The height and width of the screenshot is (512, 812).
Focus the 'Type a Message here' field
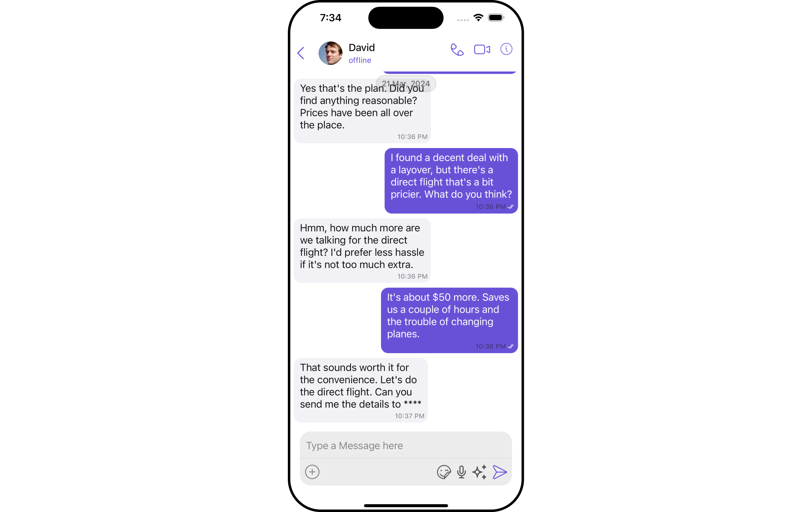[x=406, y=446]
